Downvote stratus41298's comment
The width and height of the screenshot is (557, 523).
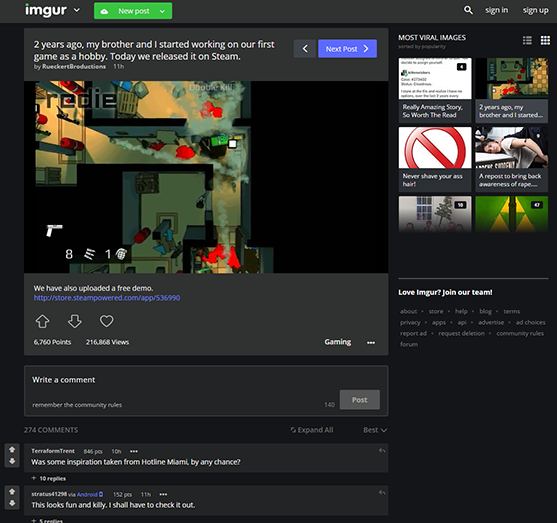(x=12, y=503)
